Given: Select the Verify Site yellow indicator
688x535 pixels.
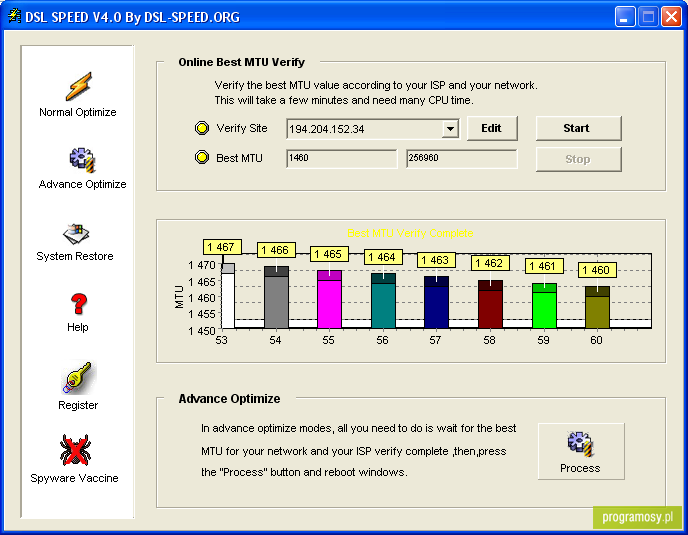Looking at the screenshot, I should tap(202, 128).
